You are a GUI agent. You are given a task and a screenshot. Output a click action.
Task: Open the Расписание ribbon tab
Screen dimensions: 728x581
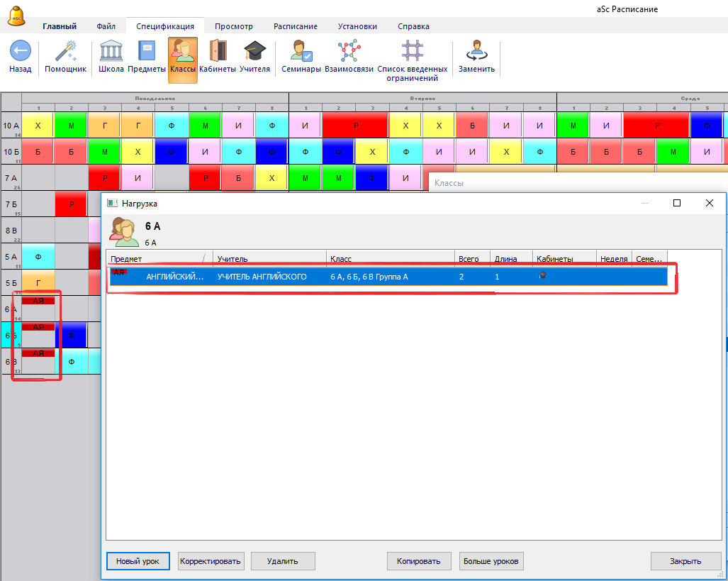coord(296,26)
